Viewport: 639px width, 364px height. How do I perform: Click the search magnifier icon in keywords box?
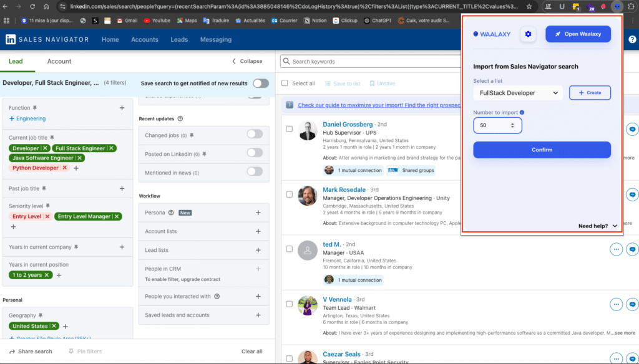point(286,62)
